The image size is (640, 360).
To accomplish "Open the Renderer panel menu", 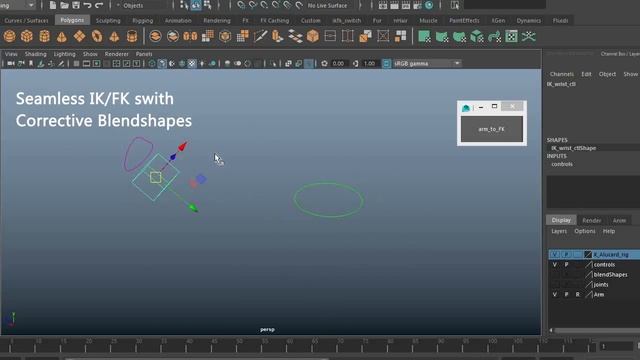I will [116, 54].
